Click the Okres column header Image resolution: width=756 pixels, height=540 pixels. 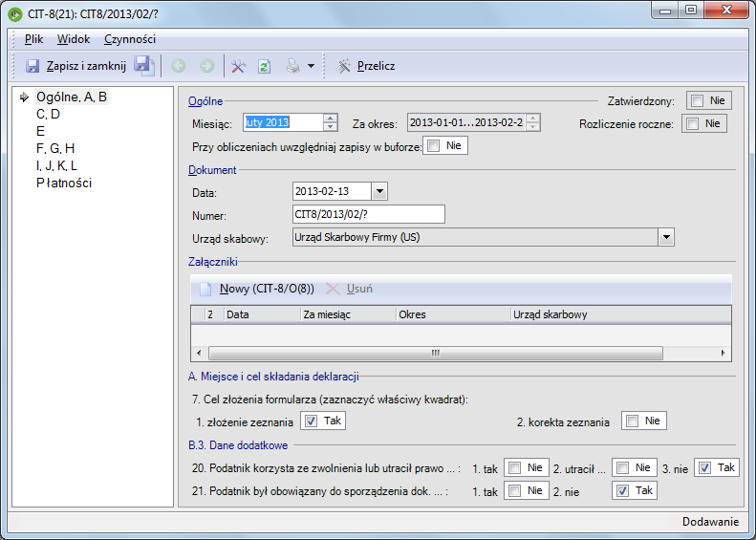[453, 314]
